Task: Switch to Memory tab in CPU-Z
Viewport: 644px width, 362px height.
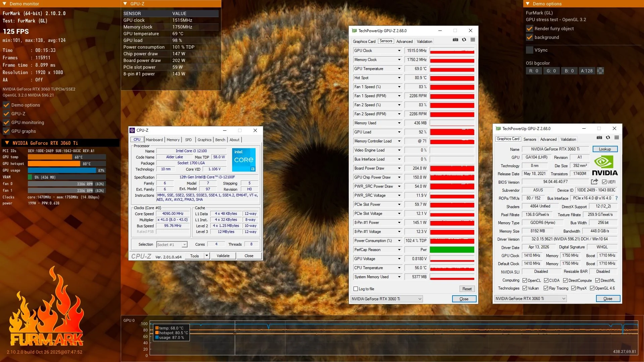Action: [173, 140]
